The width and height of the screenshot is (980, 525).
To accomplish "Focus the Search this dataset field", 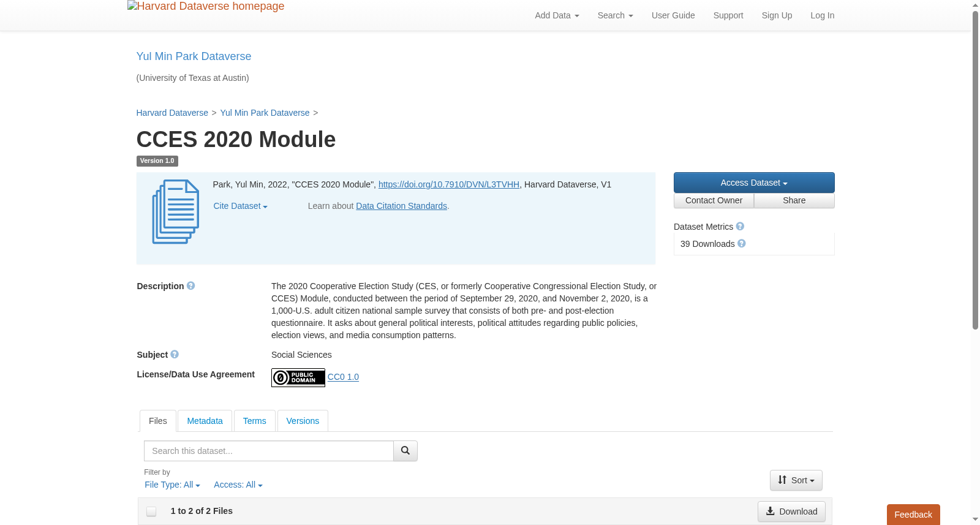I will coord(269,451).
